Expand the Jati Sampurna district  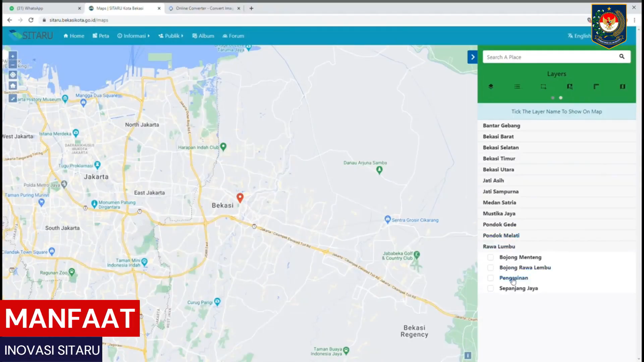(557, 191)
